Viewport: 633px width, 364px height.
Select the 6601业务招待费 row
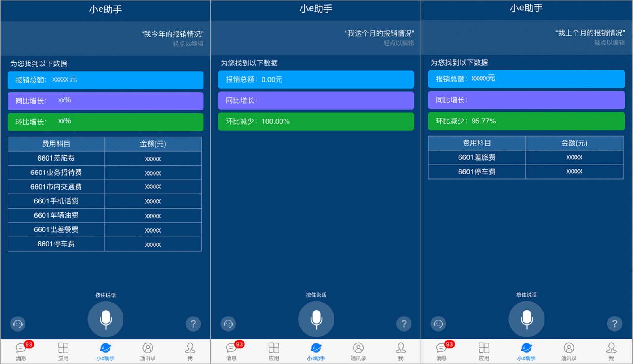[x=105, y=173]
